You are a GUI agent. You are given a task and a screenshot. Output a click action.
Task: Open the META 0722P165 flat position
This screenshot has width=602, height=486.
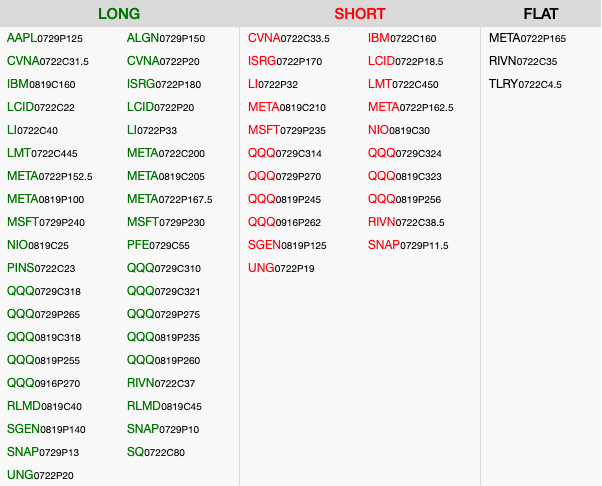(527, 38)
